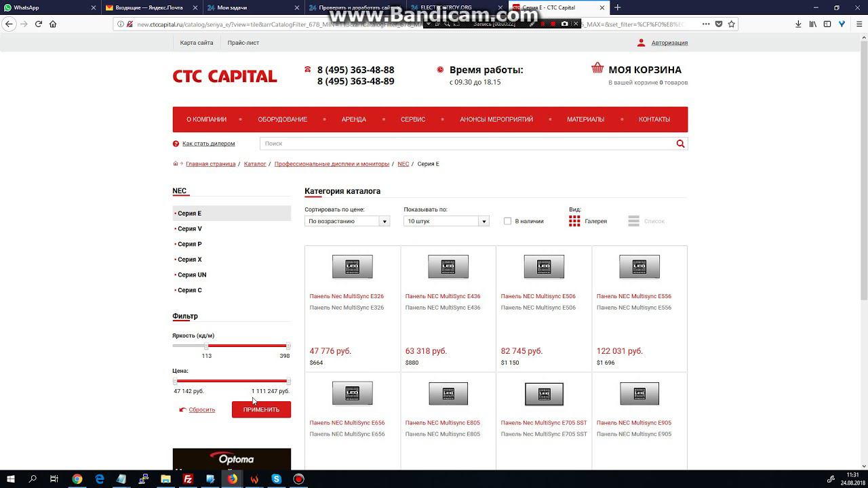Open the Windows Start menu
The width and height of the screenshot is (868, 488).
click(10, 479)
